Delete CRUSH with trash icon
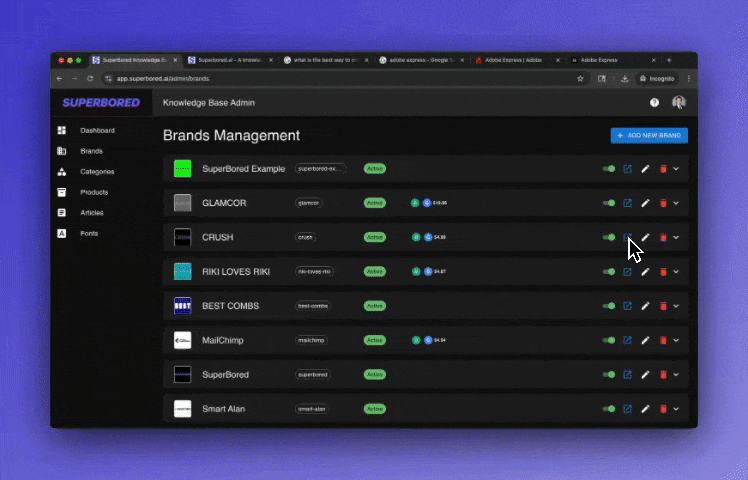The height and width of the screenshot is (480, 748). (x=663, y=238)
